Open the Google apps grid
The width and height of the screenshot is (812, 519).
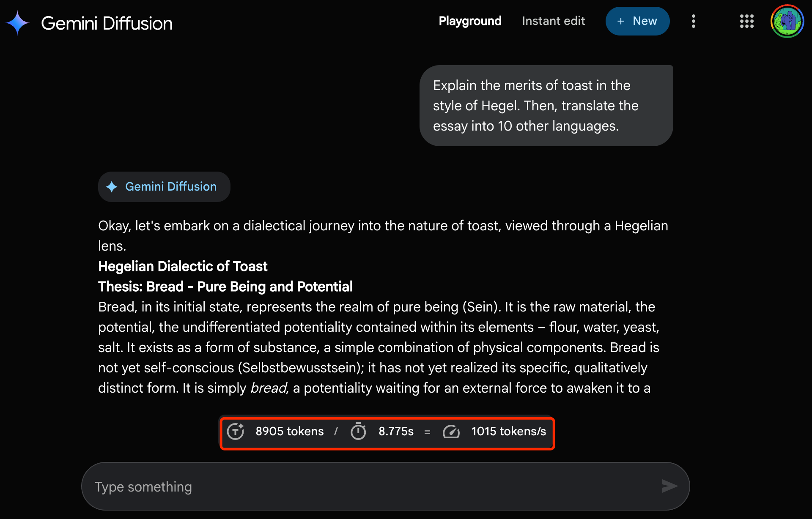click(x=746, y=21)
